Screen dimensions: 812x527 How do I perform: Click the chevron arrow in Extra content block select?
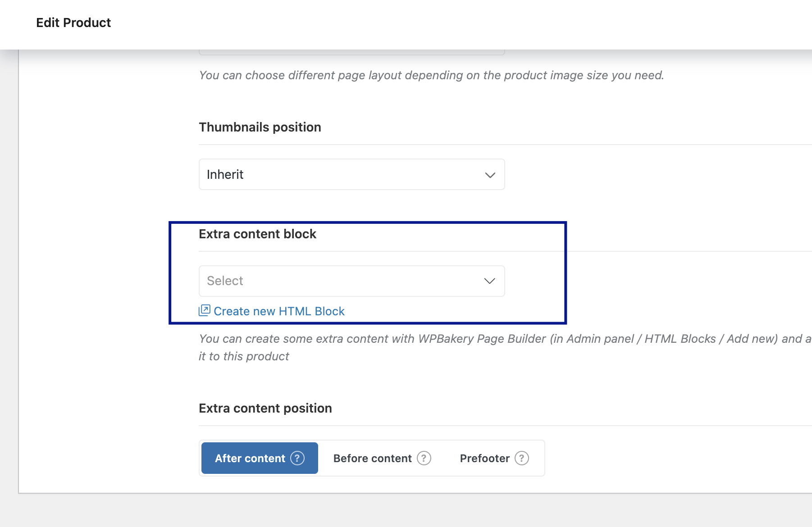(490, 281)
